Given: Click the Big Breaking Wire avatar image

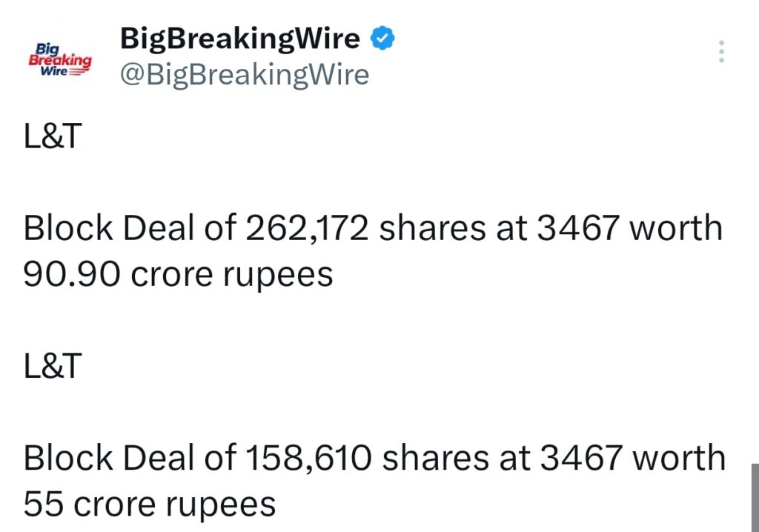Looking at the screenshot, I should 59,59.
